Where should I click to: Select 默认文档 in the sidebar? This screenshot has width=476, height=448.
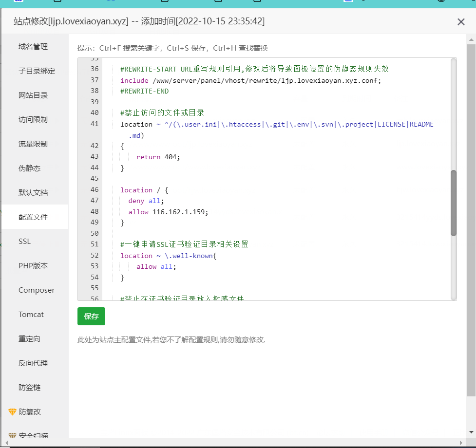(33, 193)
